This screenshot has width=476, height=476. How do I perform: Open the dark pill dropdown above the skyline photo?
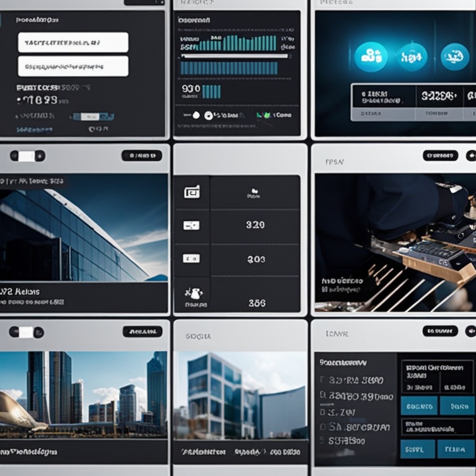click(142, 332)
